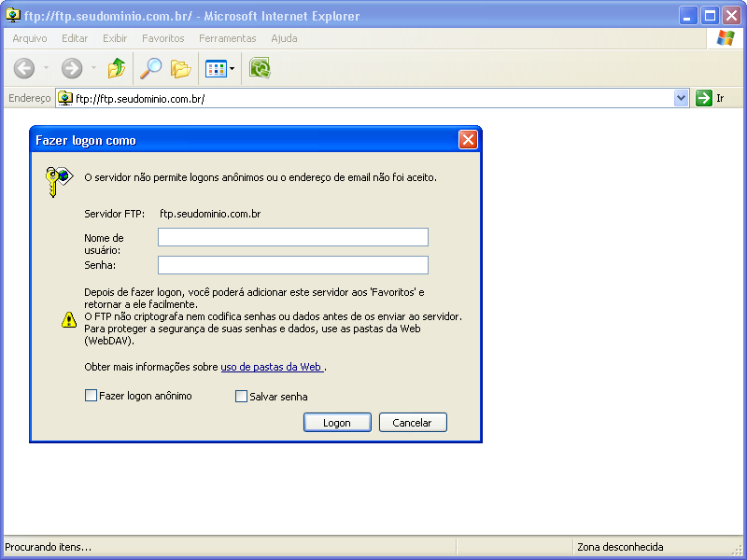
Task: Click the Ir button label
Action: [720, 98]
